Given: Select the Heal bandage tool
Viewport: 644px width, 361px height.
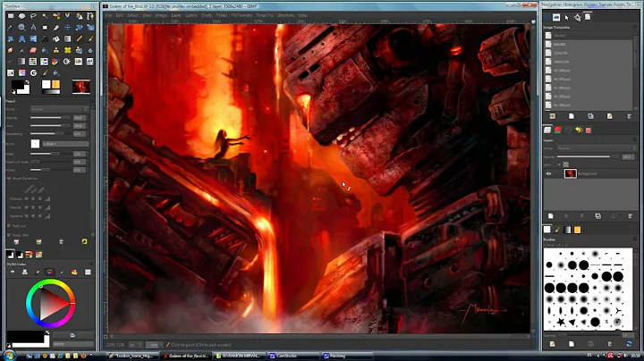Looking at the screenshot, I should click(x=68, y=50).
